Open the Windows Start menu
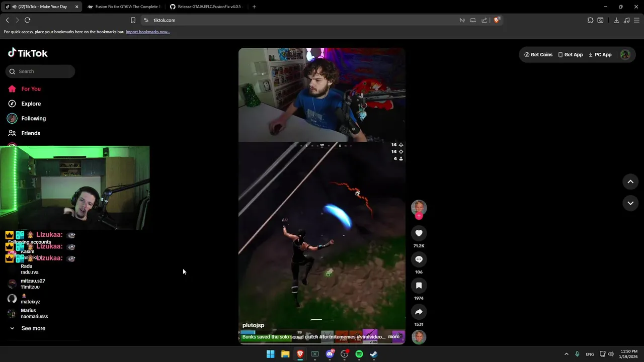This screenshot has height=362, width=644. pyautogui.click(x=270, y=354)
